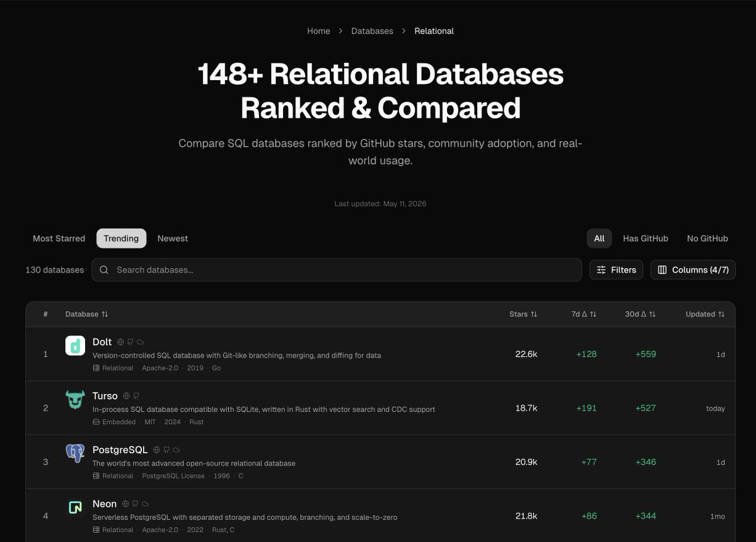Click the Neon logo
Viewport: 756px width, 542px height.
coord(75,507)
